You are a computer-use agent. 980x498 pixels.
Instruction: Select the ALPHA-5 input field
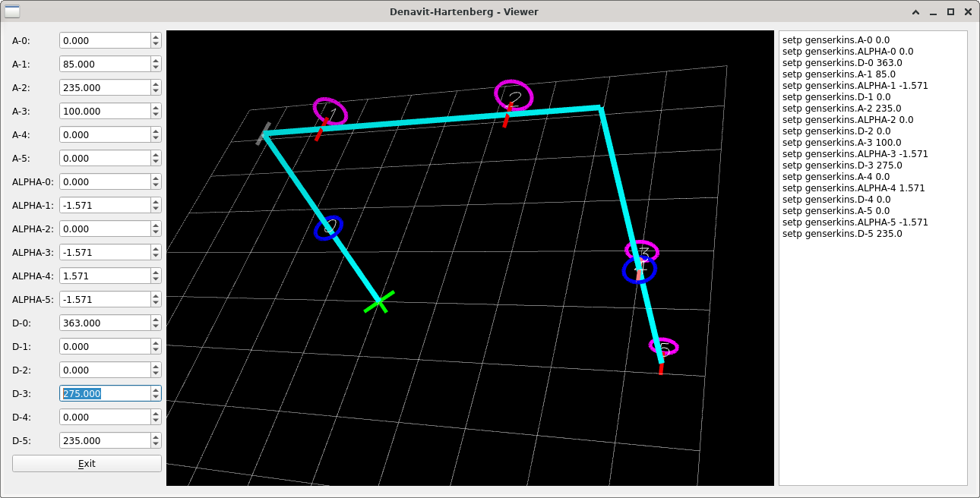(x=105, y=299)
